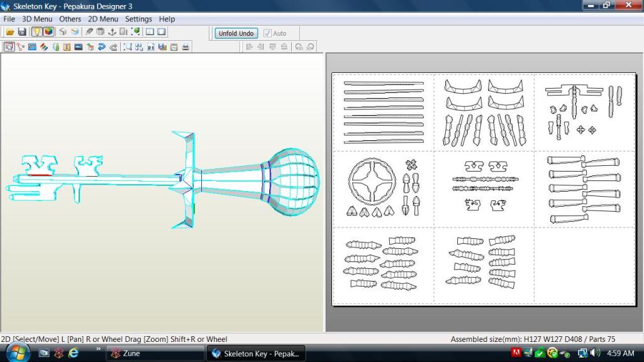Image resolution: width=644 pixels, height=362 pixels.
Task: Click the Unfold Undo button
Action: 236,33
